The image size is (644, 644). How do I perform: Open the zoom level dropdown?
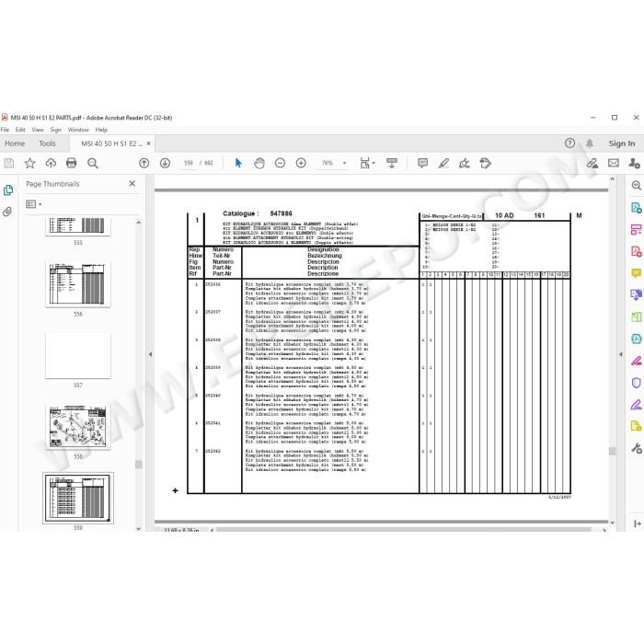click(x=344, y=163)
